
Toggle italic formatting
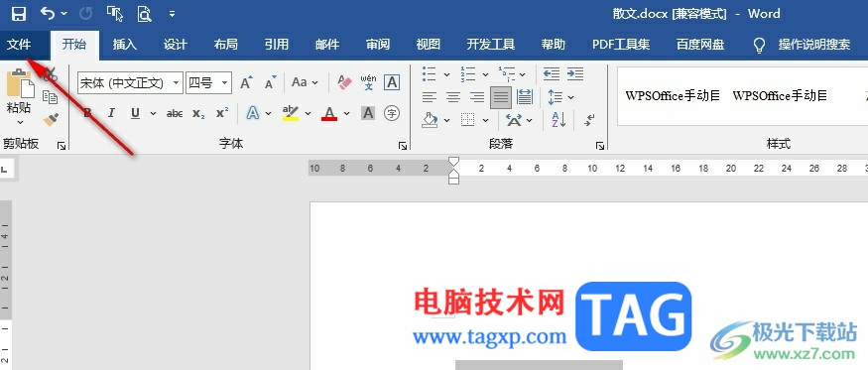tap(111, 113)
